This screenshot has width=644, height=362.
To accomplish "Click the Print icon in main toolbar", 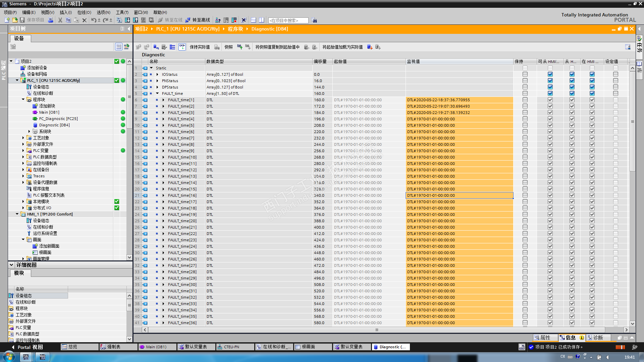I will [x=51, y=20].
